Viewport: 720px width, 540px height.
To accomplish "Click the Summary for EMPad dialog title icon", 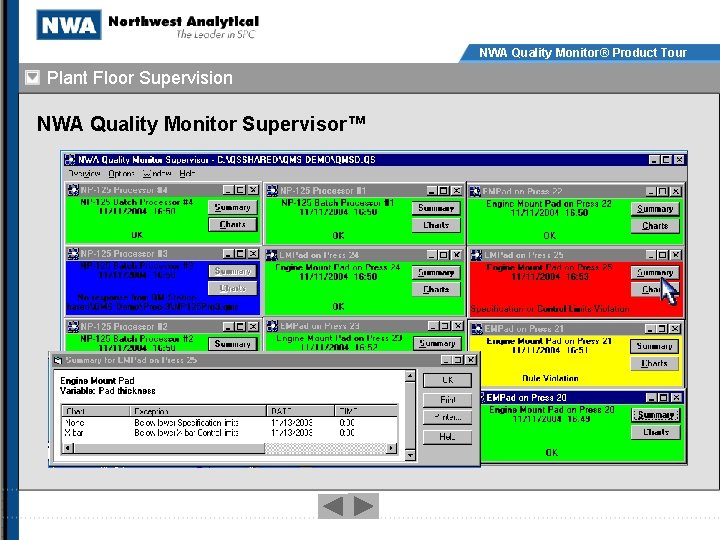I will coord(58,360).
